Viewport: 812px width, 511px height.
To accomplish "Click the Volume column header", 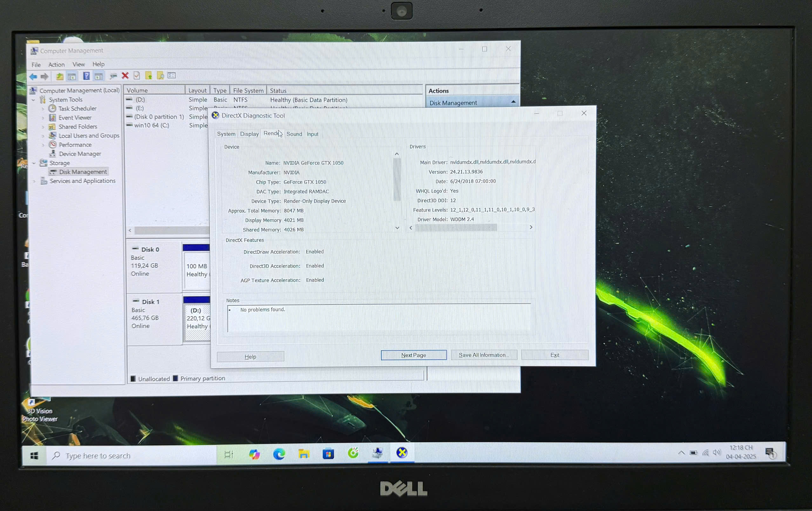I will click(155, 90).
